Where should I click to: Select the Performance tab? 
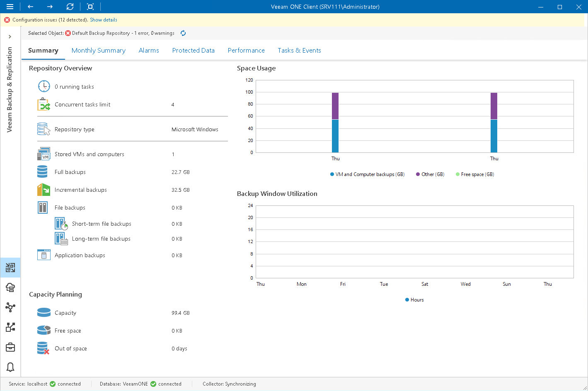coord(246,51)
